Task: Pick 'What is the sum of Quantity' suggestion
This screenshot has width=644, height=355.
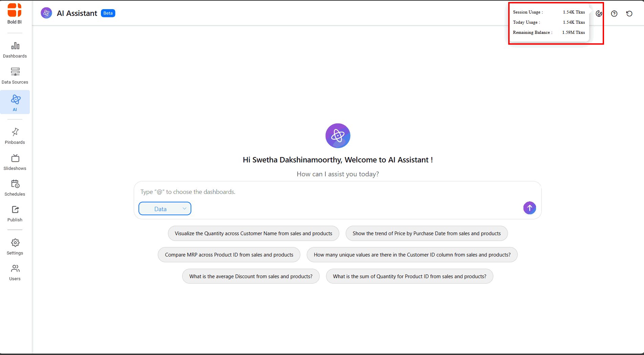Action: tap(410, 276)
